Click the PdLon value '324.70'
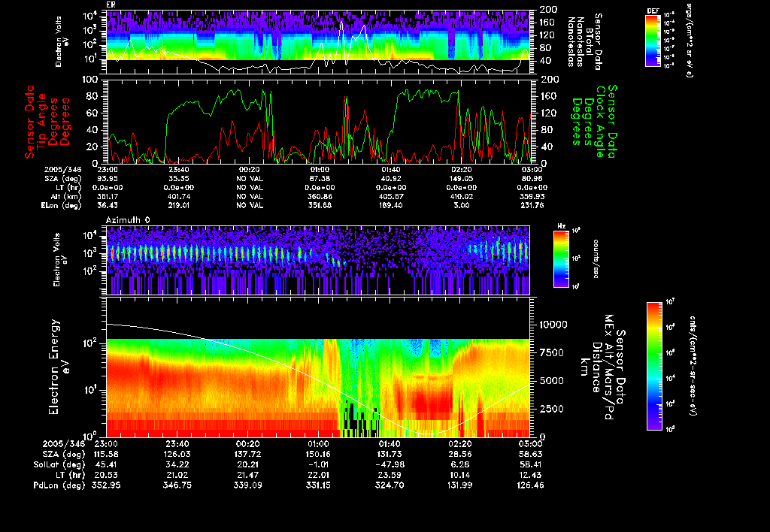Viewport: 770px width, 532px height. tap(389, 485)
